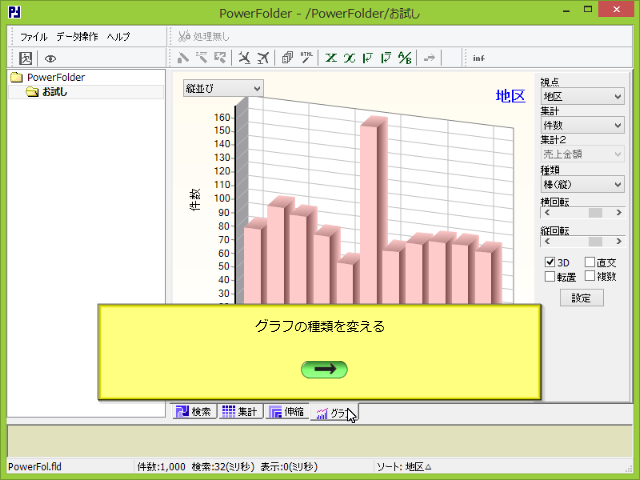Minimize the PowerFolder window
The height and width of the screenshot is (480, 640).
click(x=566, y=11)
